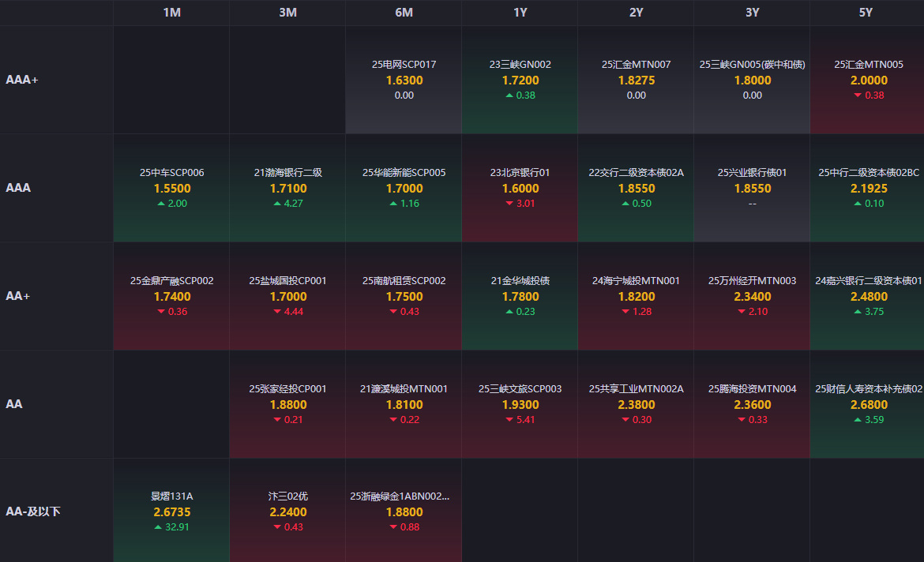Image resolution: width=924 pixels, height=562 pixels.
Task: Click the down-change value 1.28
Action: pos(642,312)
